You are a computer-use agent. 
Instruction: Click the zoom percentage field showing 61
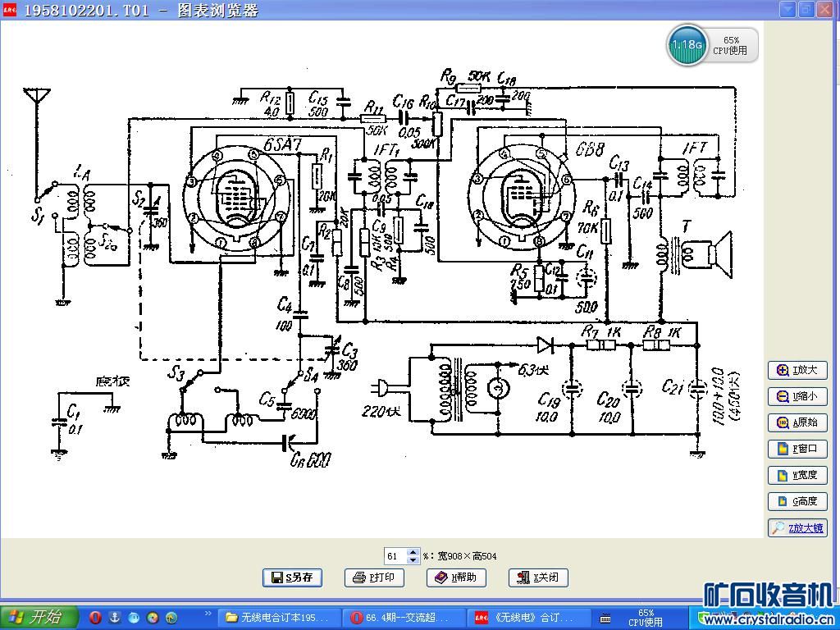[x=395, y=556]
